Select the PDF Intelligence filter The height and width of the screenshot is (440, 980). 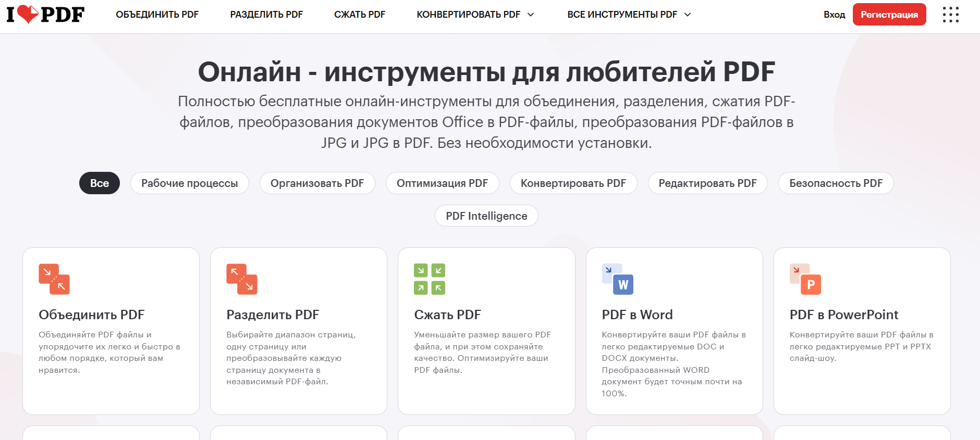(x=486, y=216)
